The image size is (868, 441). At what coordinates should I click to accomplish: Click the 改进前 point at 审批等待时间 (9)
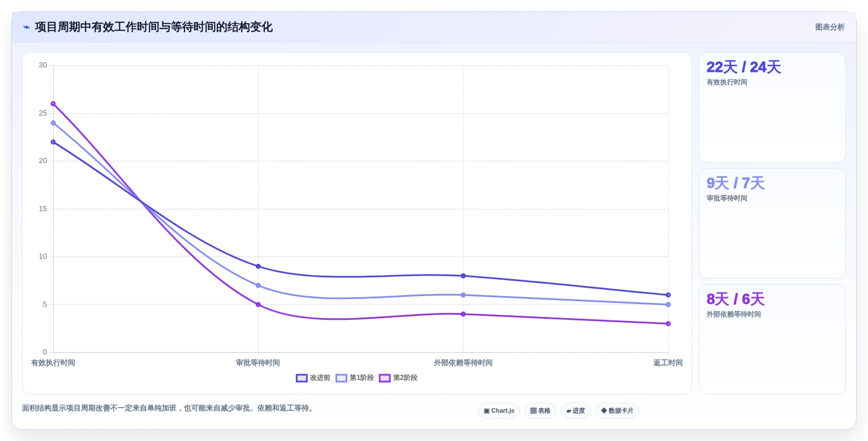258,266
